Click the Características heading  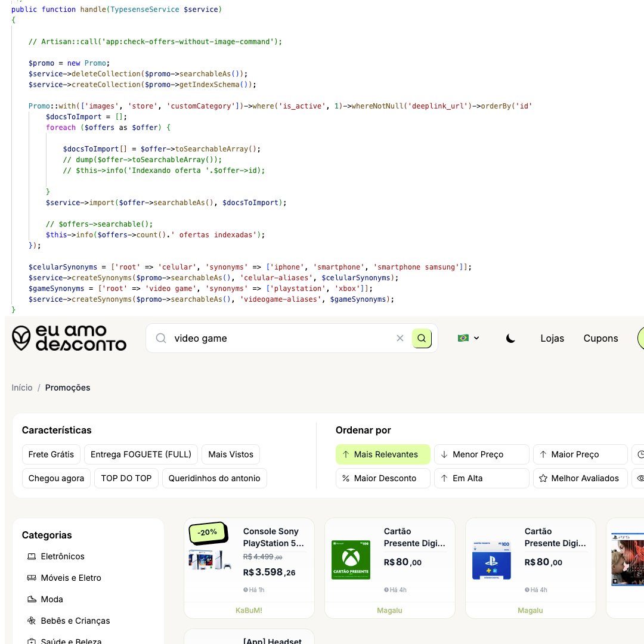(57, 430)
